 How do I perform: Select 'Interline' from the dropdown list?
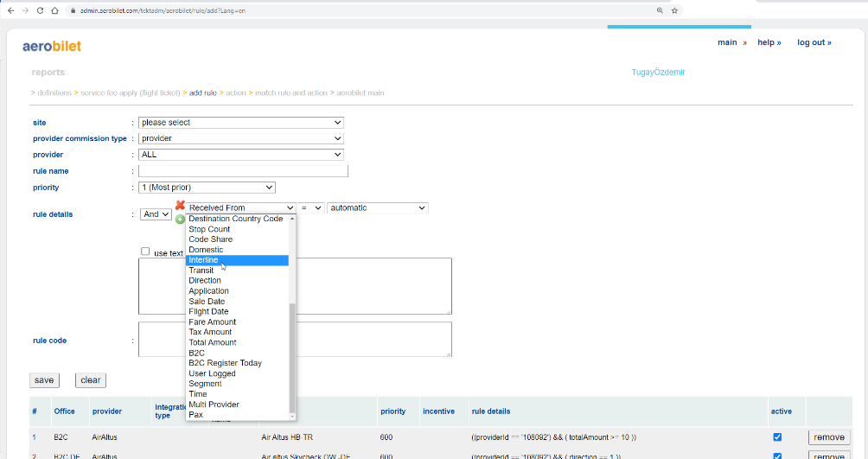(x=237, y=260)
